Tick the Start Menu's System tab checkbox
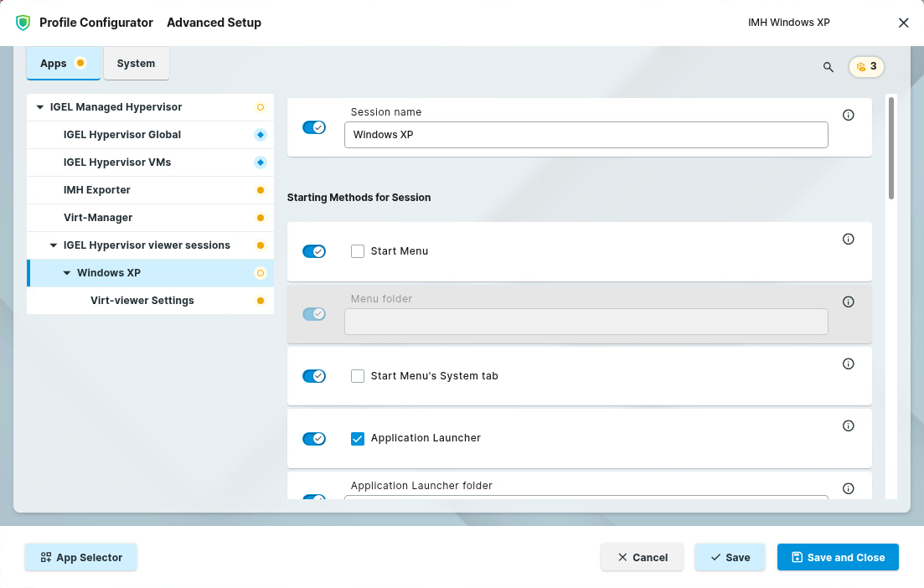 tap(358, 376)
